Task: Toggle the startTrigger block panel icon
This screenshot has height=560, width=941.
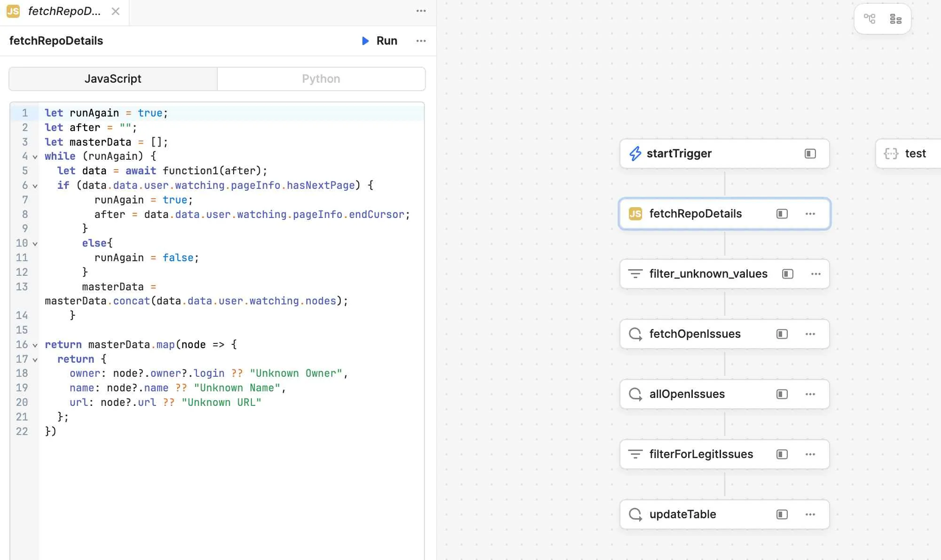Action: pyautogui.click(x=810, y=154)
